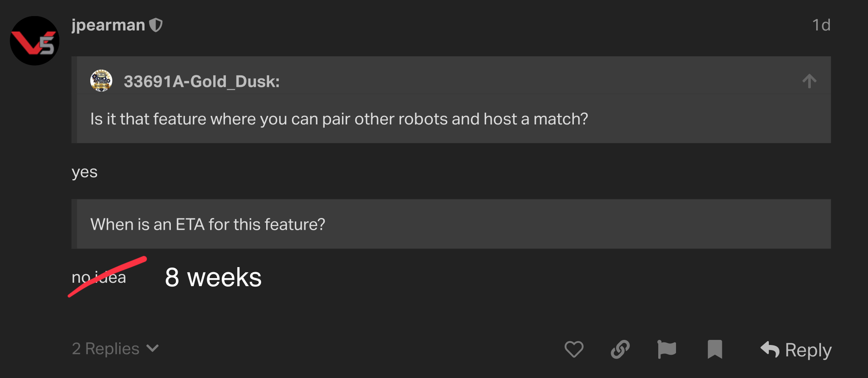Click the moderator shield badge next to jpearman

tap(156, 25)
